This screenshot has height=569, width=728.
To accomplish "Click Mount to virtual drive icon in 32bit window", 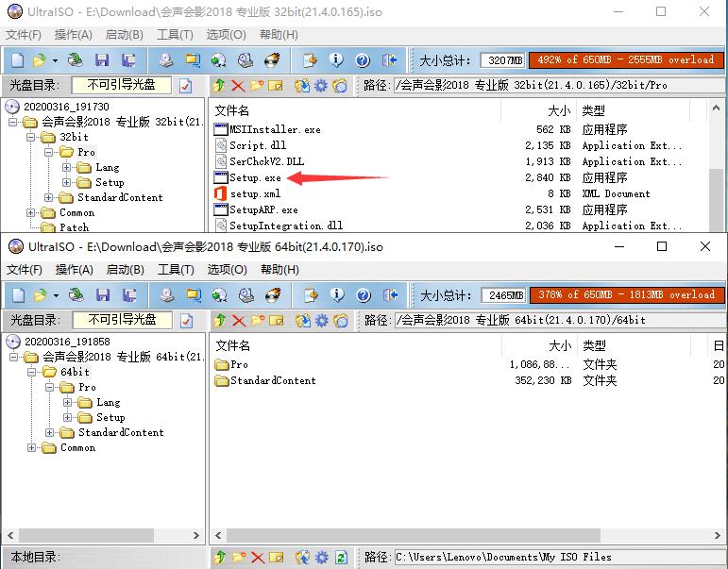I will (x=245, y=60).
